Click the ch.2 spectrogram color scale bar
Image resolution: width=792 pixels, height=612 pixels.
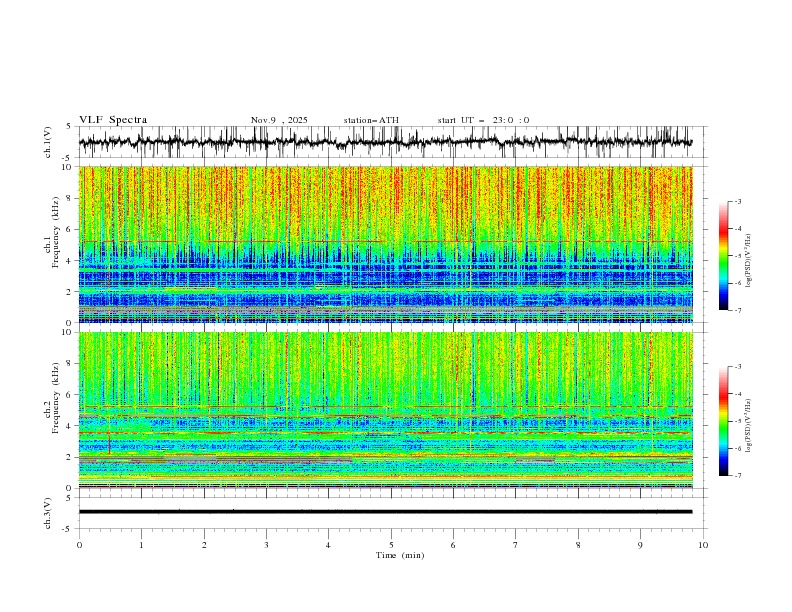point(723,421)
